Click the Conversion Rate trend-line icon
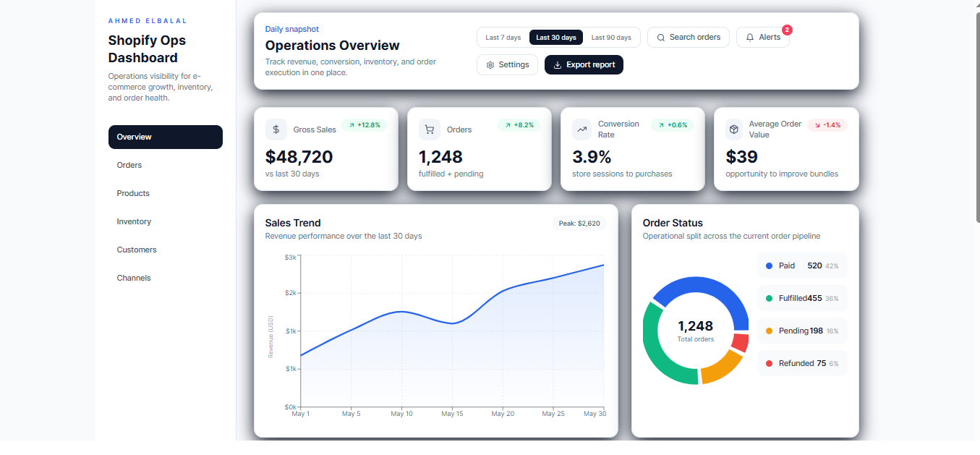Viewport: 980px width, 455px height. (x=582, y=129)
